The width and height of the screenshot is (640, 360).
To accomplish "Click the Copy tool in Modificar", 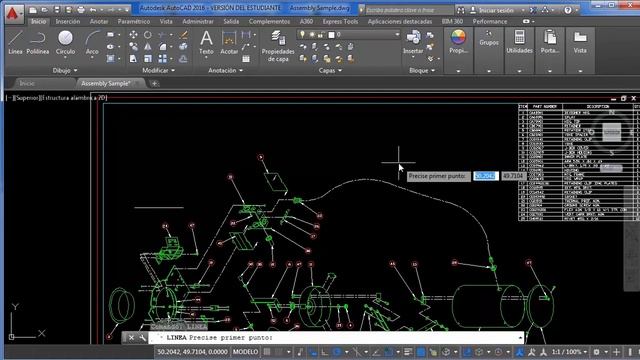I will [x=133, y=47].
